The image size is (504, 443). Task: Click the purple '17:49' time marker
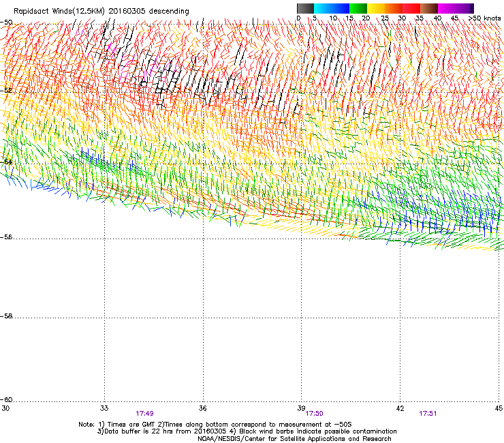coord(144,414)
